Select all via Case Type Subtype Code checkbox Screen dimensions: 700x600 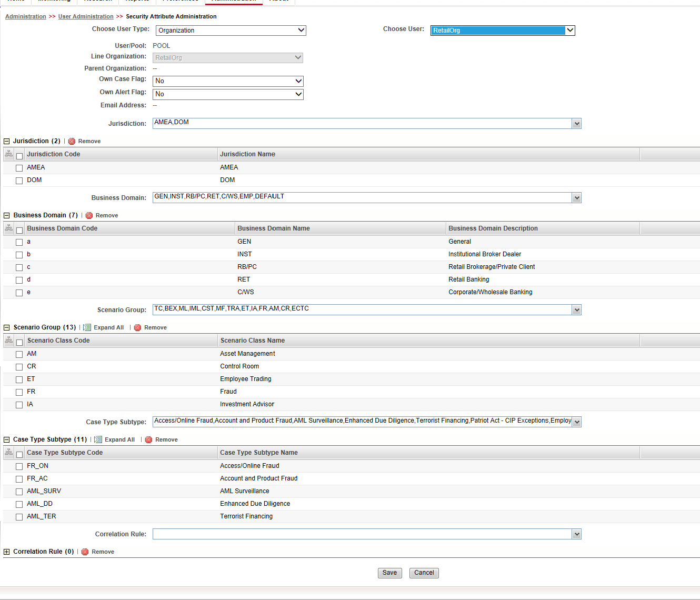19,454
